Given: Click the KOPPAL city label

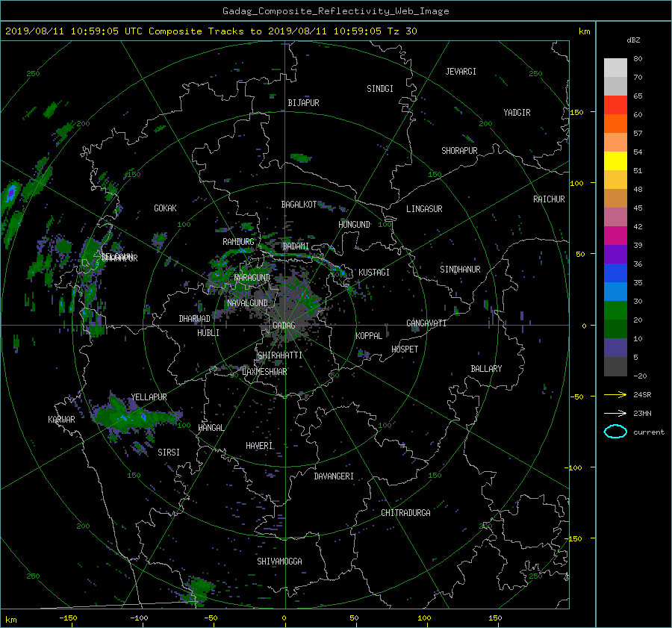Looking at the screenshot, I should point(369,335).
